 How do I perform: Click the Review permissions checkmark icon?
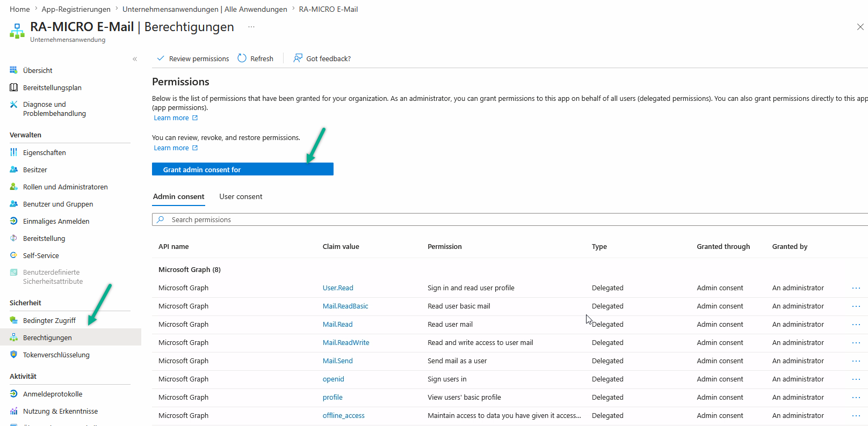pyautogui.click(x=160, y=58)
